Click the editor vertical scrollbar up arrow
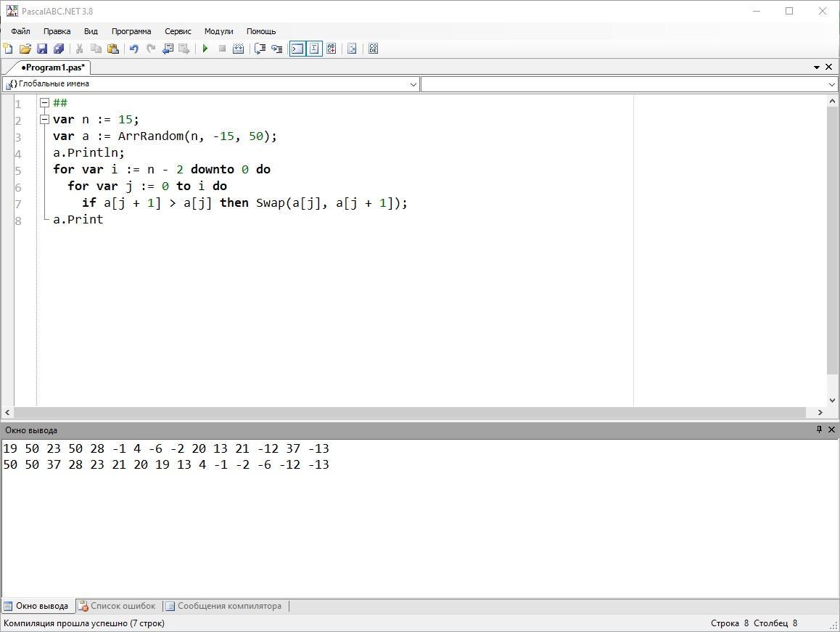The image size is (840, 632). (x=832, y=101)
